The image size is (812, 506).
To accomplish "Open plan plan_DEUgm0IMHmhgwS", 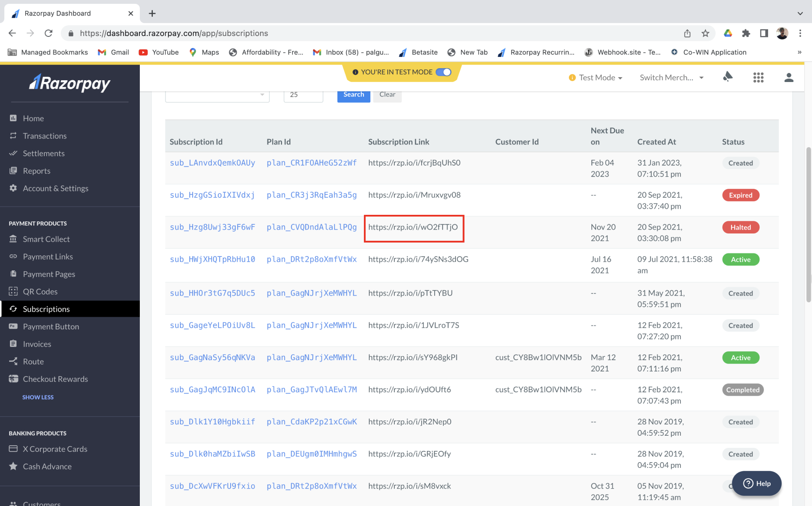I will (x=311, y=453).
